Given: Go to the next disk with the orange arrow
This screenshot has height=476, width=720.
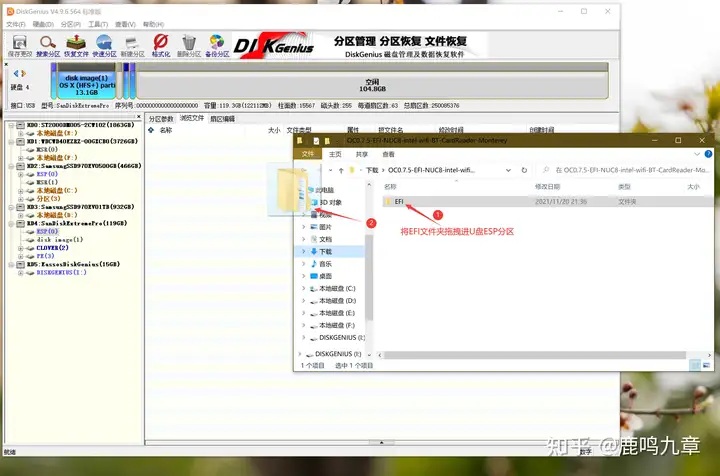Looking at the screenshot, I should click(23, 73).
